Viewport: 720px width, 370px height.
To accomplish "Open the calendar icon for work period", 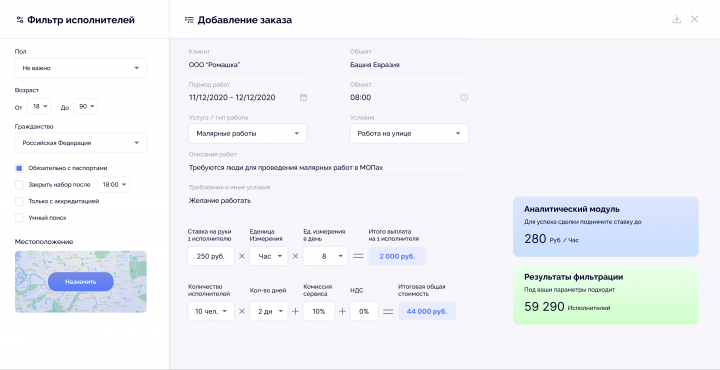I will pos(303,97).
